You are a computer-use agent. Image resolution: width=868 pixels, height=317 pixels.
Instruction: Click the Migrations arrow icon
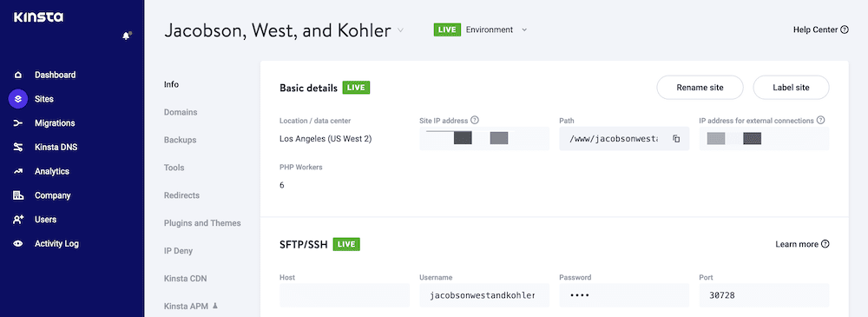tap(17, 123)
